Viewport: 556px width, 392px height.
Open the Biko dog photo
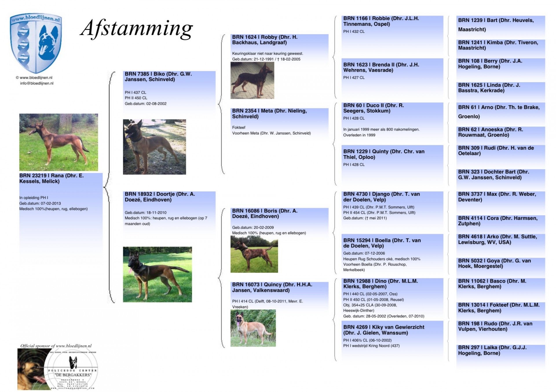(x=154, y=147)
